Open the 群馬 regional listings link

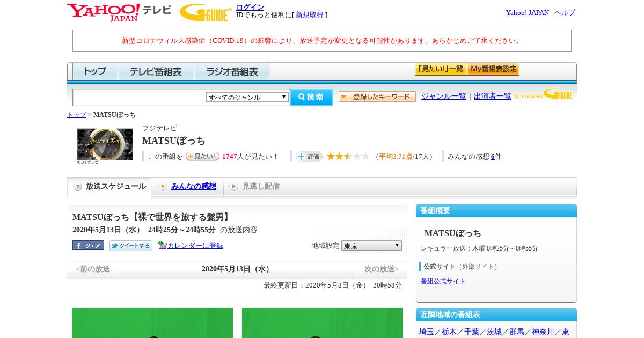click(517, 332)
